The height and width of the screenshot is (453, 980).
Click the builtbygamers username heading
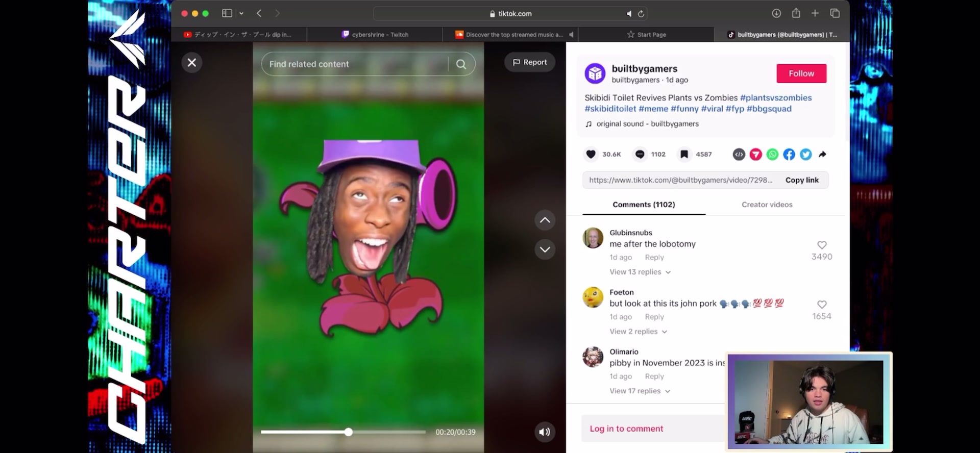645,69
